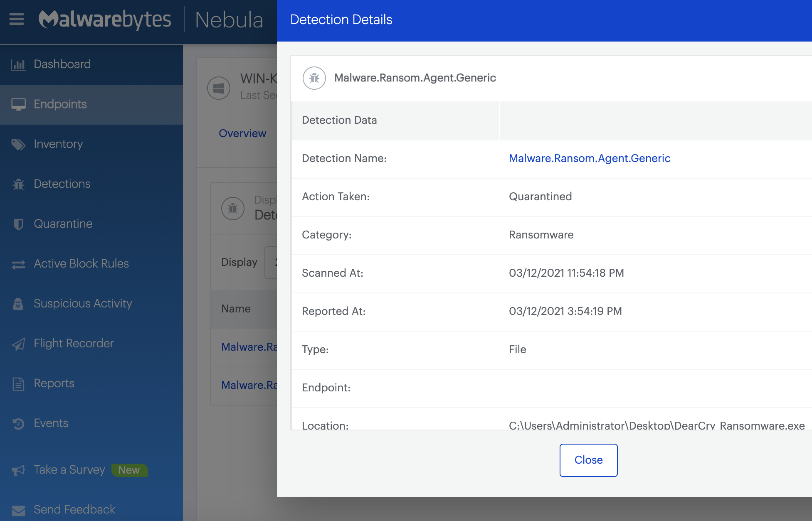Image resolution: width=812 pixels, height=521 pixels.
Task: Click the Inventory tags icon
Action: click(x=18, y=144)
